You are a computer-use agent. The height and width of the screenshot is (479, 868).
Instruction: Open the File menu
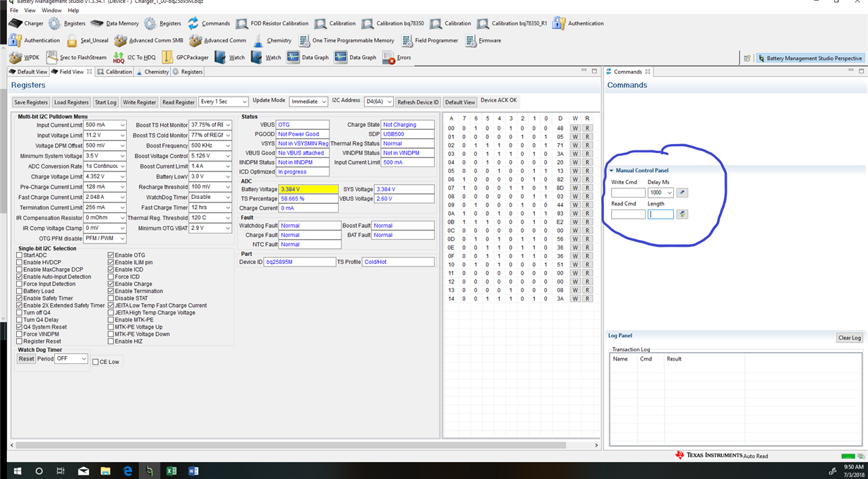click(14, 11)
